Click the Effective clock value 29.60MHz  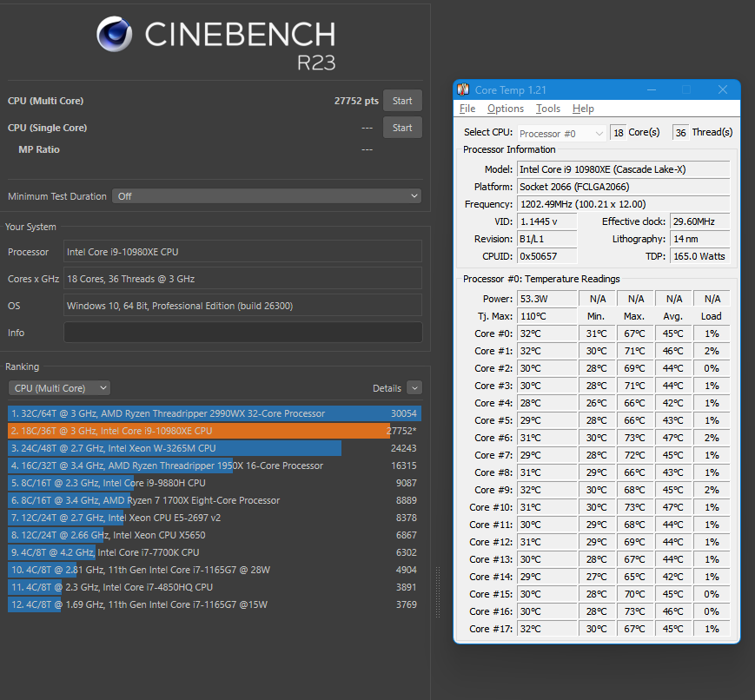(x=700, y=221)
